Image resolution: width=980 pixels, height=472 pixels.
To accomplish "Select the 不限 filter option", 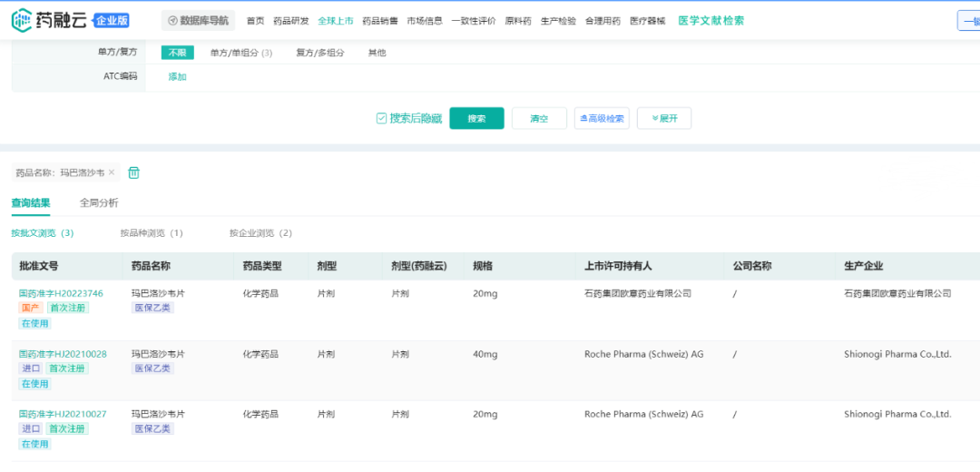I will [177, 53].
